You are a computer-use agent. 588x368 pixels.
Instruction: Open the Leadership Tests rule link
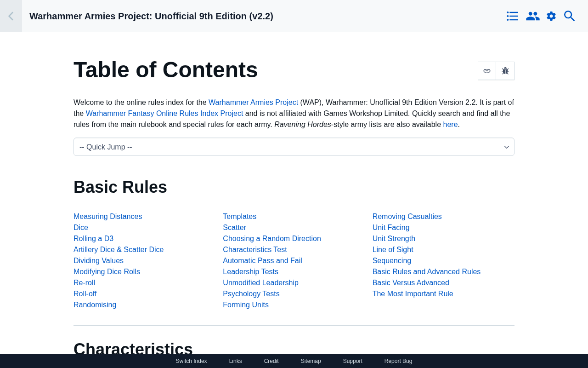[x=250, y=272]
